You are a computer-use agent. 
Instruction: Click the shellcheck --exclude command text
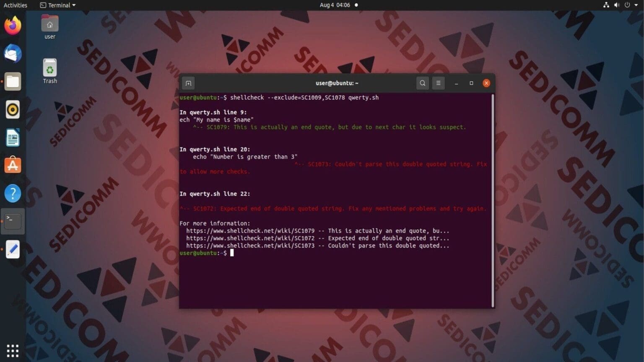pos(304,98)
